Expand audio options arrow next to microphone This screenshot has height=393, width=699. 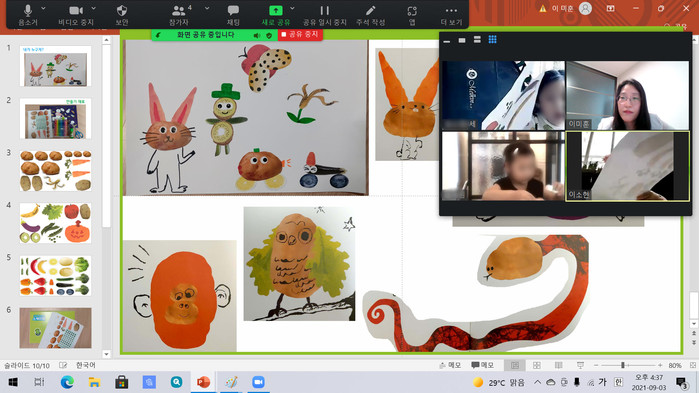43,8
